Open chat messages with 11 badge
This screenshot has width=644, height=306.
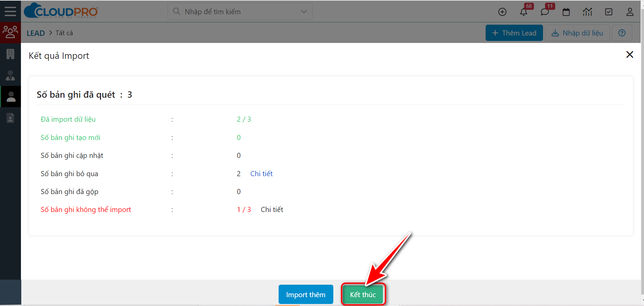545,12
